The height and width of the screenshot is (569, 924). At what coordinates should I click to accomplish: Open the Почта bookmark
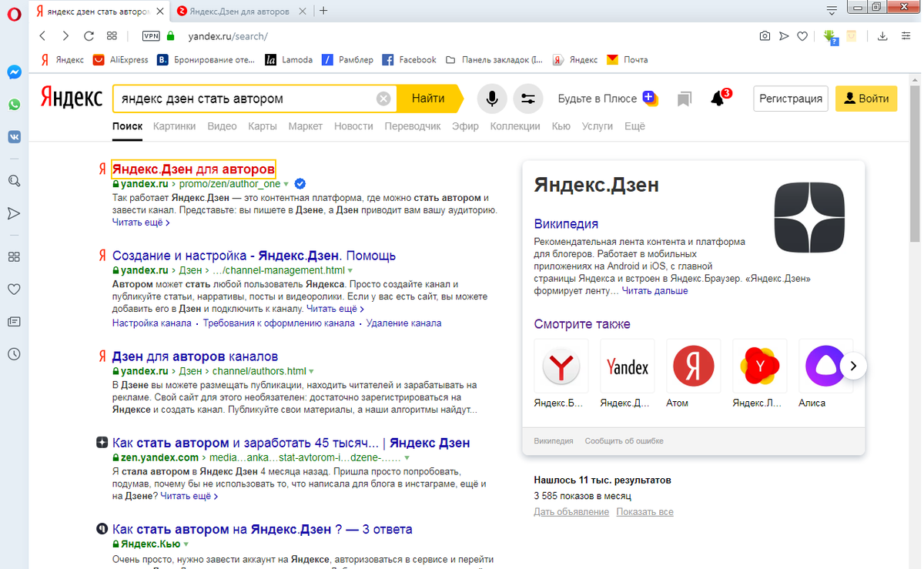pos(628,59)
